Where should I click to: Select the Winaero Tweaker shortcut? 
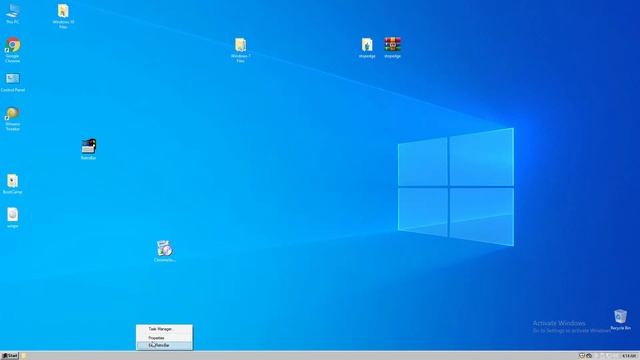click(x=13, y=118)
